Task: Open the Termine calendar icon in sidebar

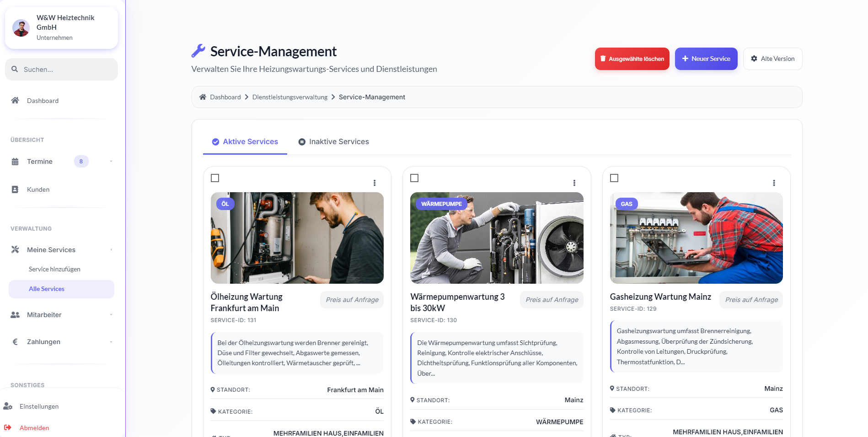Action: (x=16, y=161)
